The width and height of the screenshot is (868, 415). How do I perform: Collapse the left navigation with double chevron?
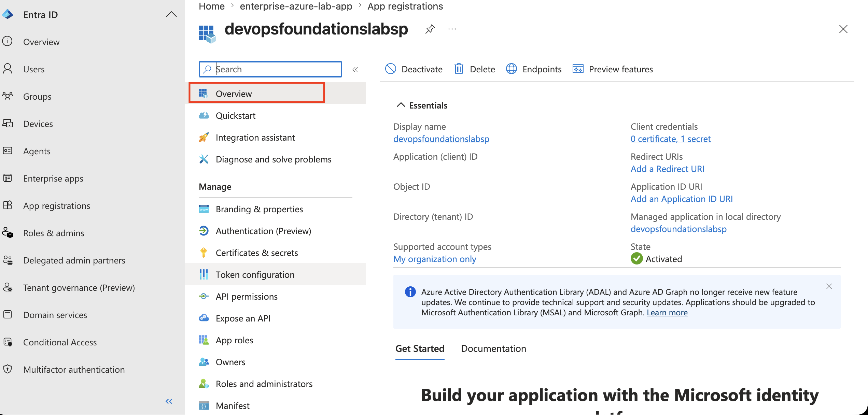169,401
